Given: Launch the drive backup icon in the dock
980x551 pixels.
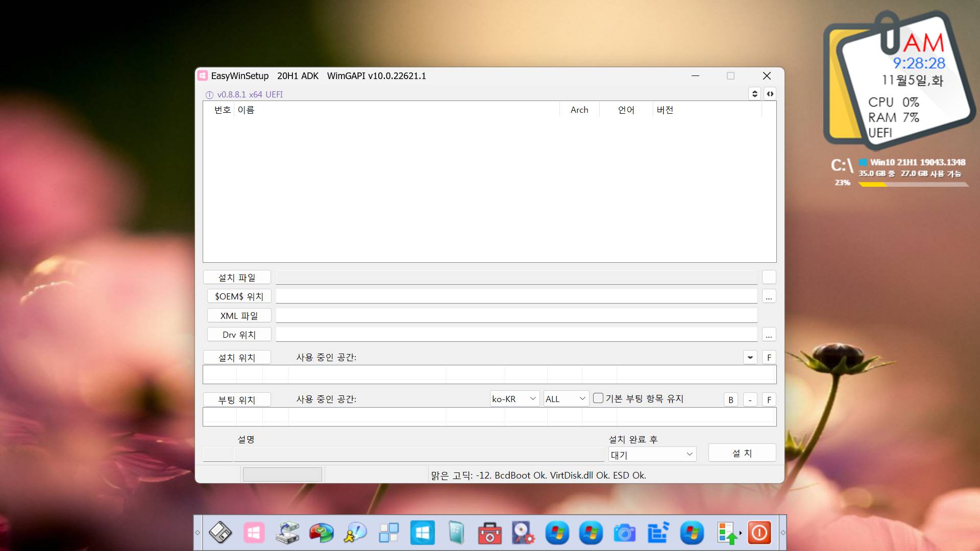Looking at the screenshot, I should tap(287, 533).
